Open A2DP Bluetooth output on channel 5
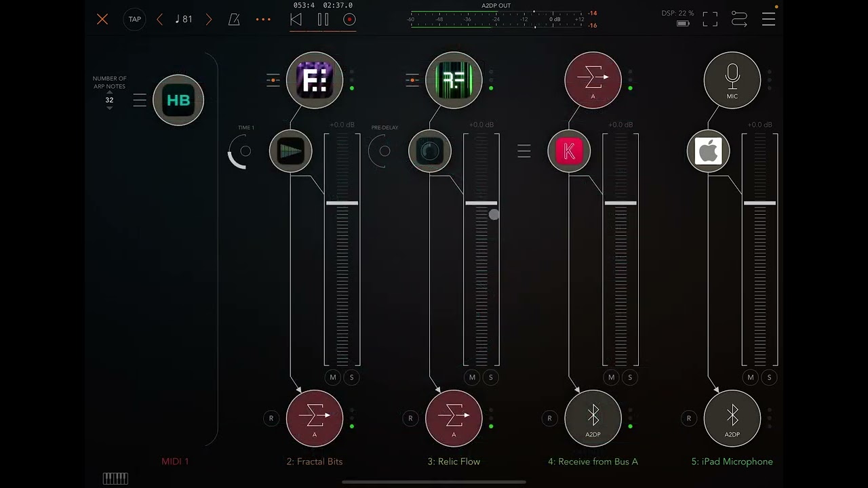 [x=732, y=418]
